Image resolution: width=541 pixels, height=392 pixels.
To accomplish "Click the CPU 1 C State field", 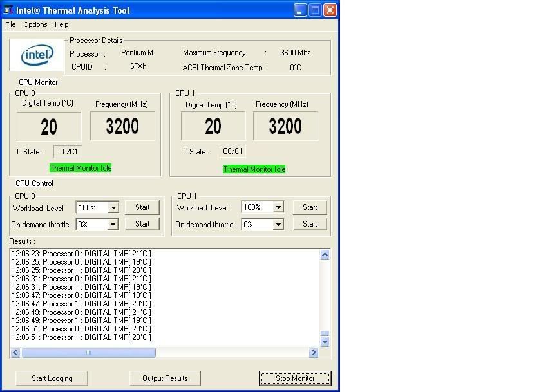I will (233, 151).
